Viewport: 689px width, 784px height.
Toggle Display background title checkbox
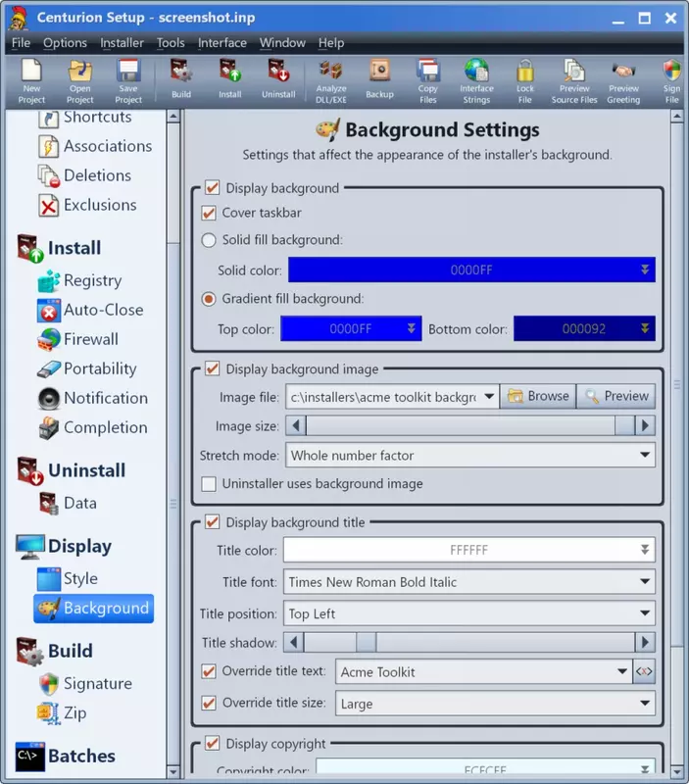pos(212,522)
